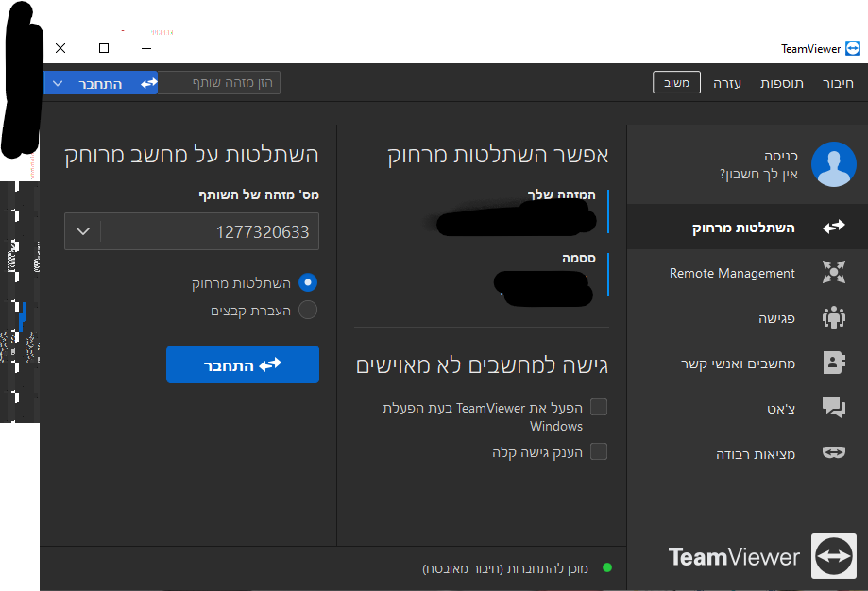Click the משוב feedback button
868x591 pixels.
pyautogui.click(x=675, y=82)
